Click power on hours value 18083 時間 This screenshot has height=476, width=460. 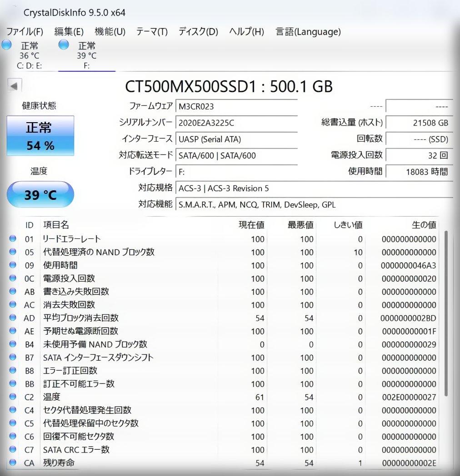[419, 172]
